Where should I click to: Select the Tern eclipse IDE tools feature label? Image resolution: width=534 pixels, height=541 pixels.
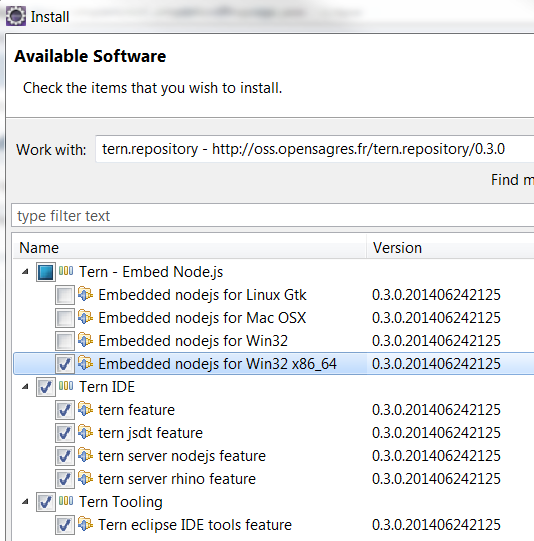[195, 525]
